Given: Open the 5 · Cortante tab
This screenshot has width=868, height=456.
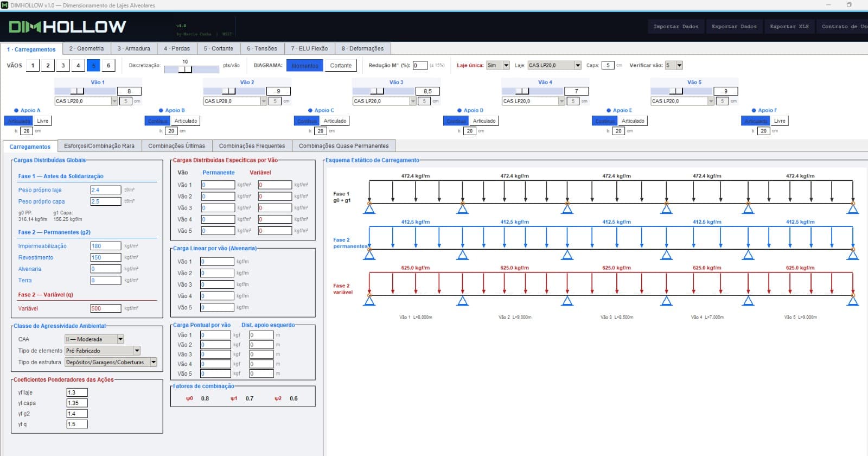Looking at the screenshot, I should click(219, 48).
